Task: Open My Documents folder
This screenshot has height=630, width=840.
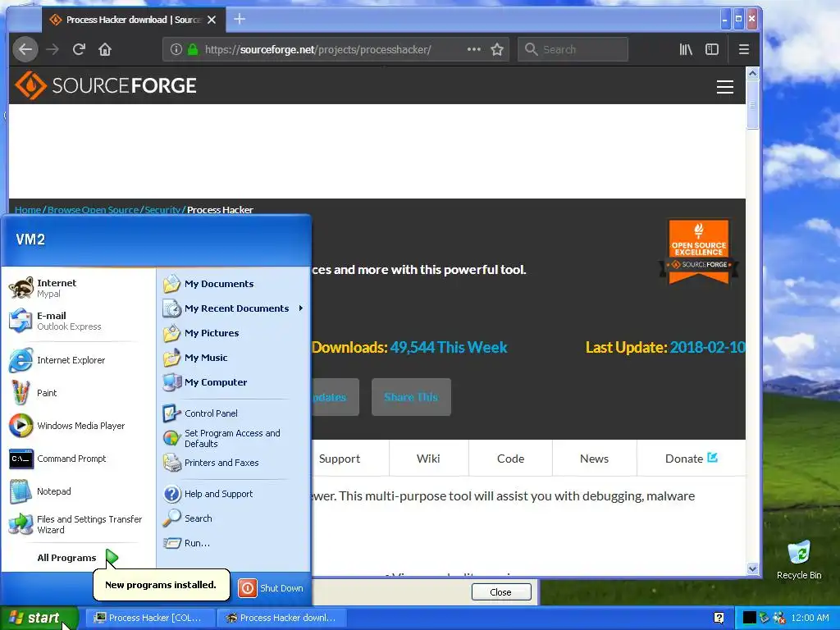Action: pyautogui.click(x=234, y=284)
